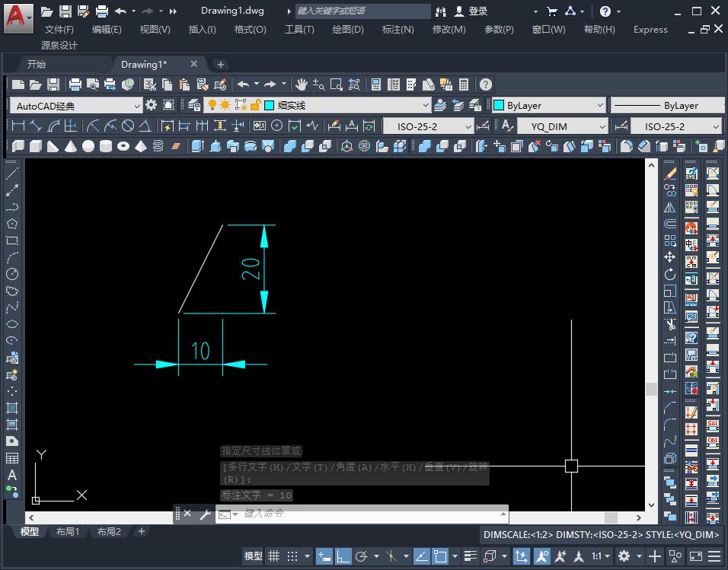Toggle polar tracking in status bar

click(x=362, y=556)
